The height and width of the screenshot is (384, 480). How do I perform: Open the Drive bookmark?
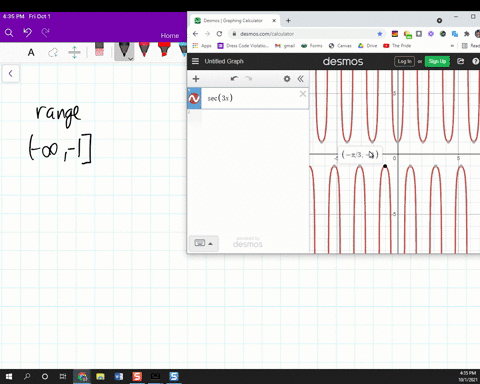coord(367,46)
